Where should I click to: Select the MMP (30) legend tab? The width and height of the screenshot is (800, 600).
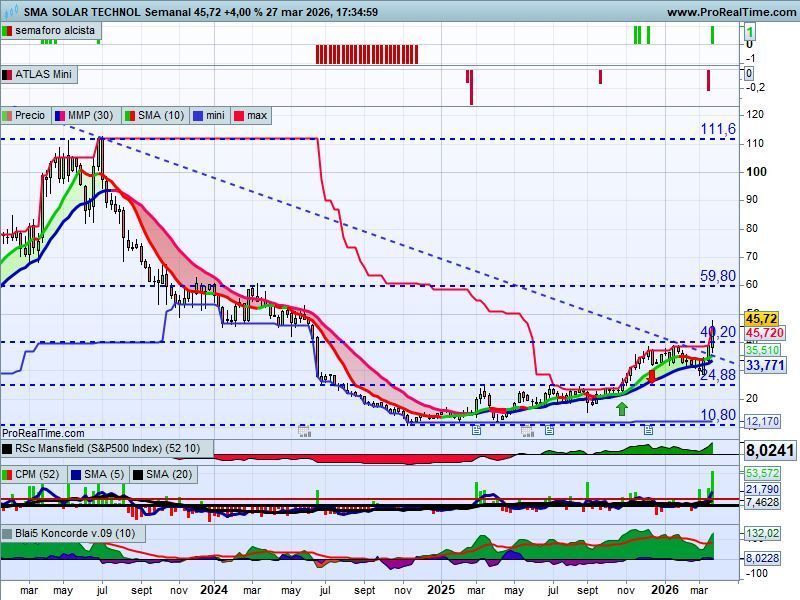86,115
